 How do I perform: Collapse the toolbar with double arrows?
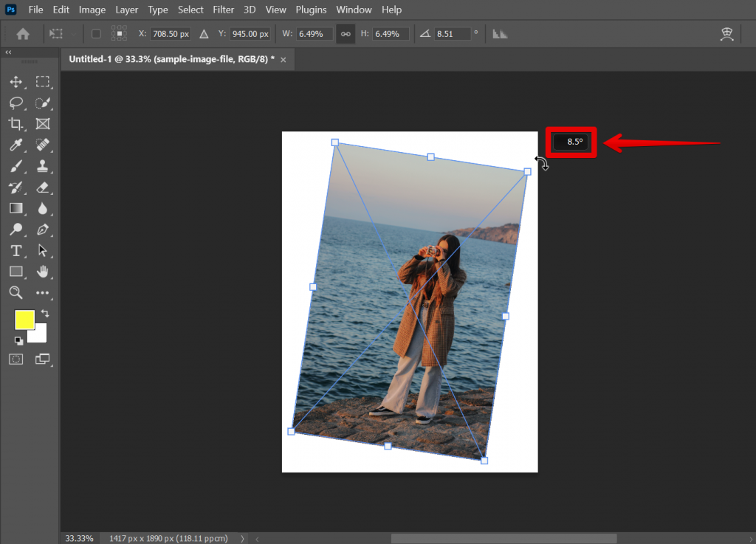[x=9, y=52]
